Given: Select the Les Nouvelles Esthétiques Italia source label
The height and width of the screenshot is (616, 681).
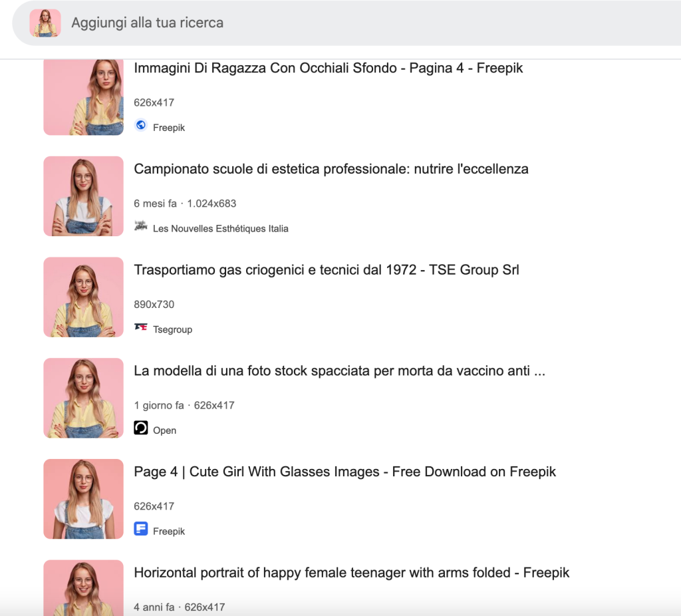Looking at the screenshot, I should click(x=220, y=229).
